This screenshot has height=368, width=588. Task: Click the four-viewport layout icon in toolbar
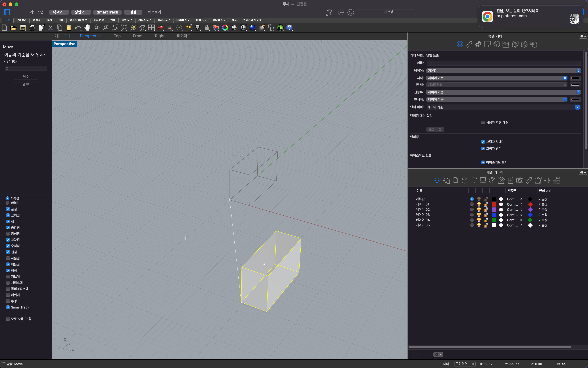click(x=152, y=28)
